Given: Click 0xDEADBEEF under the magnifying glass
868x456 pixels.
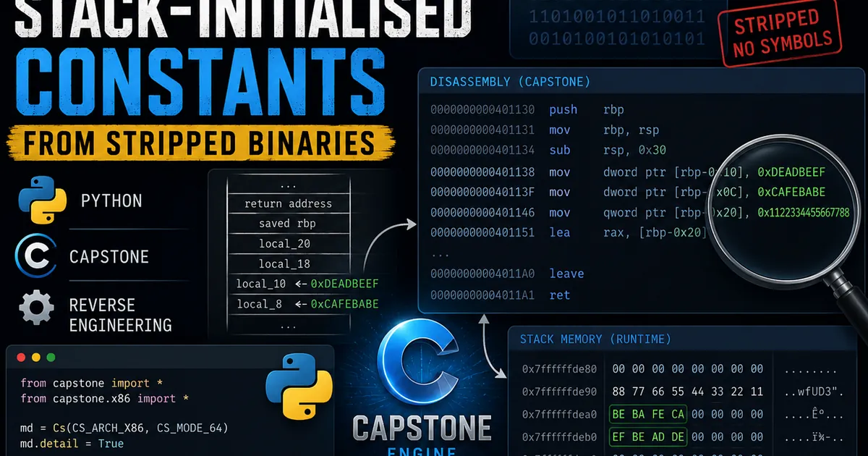Looking at the screenshot, I should tap(791, 172).
